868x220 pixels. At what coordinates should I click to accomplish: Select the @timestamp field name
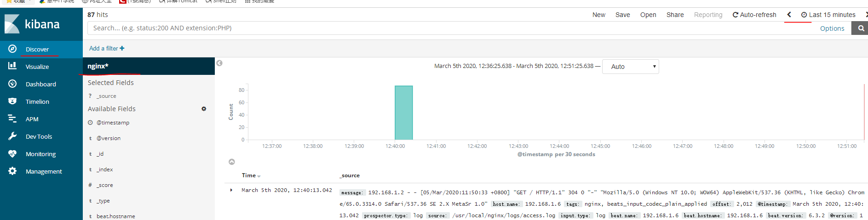pos(113,123)
